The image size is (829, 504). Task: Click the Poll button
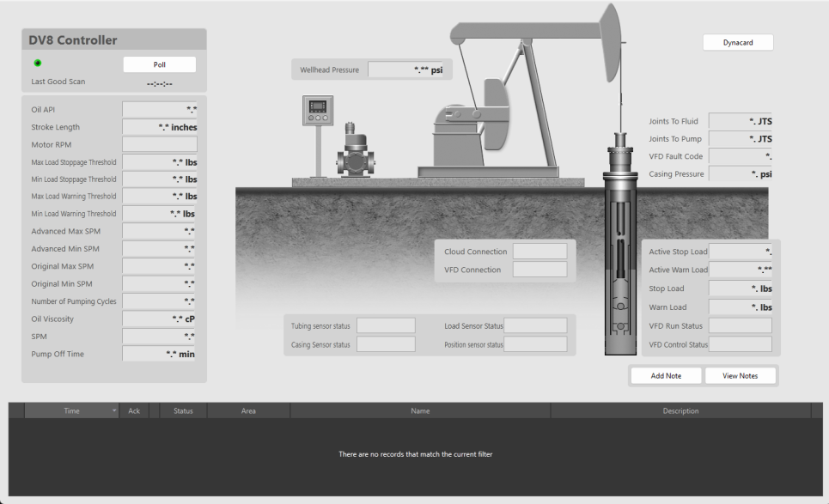point(159,64)
